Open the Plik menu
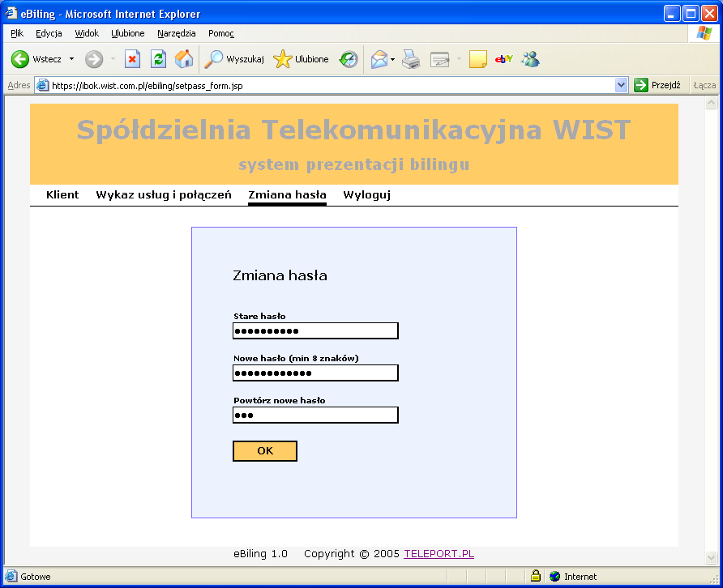This screenshot has width=723, height=588. 17,33
